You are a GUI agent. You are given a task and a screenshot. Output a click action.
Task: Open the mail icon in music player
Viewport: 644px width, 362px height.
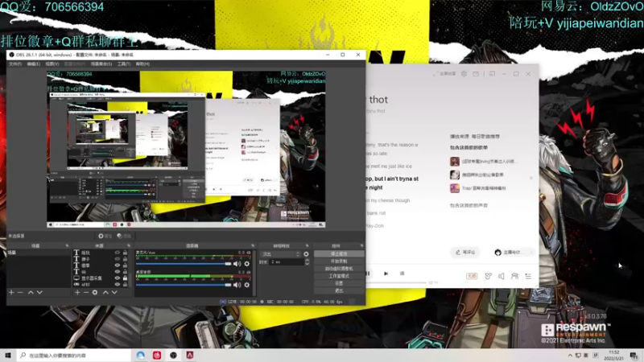point(476,74)
